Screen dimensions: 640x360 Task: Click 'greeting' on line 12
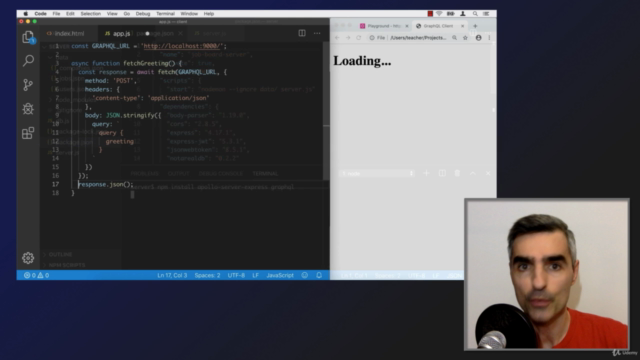[120, 141]
